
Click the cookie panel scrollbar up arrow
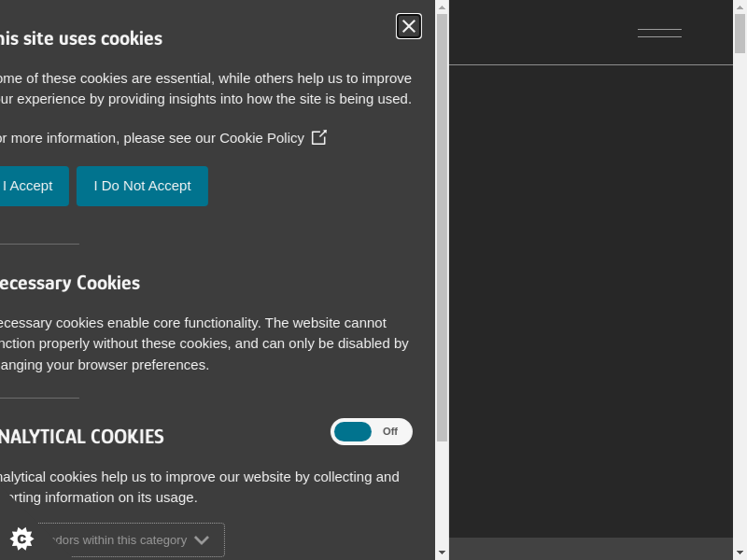(x=442, y=7)
